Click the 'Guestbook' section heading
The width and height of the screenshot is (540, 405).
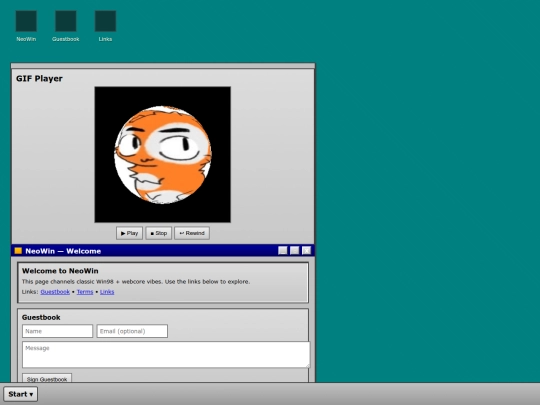coord(41,317)
